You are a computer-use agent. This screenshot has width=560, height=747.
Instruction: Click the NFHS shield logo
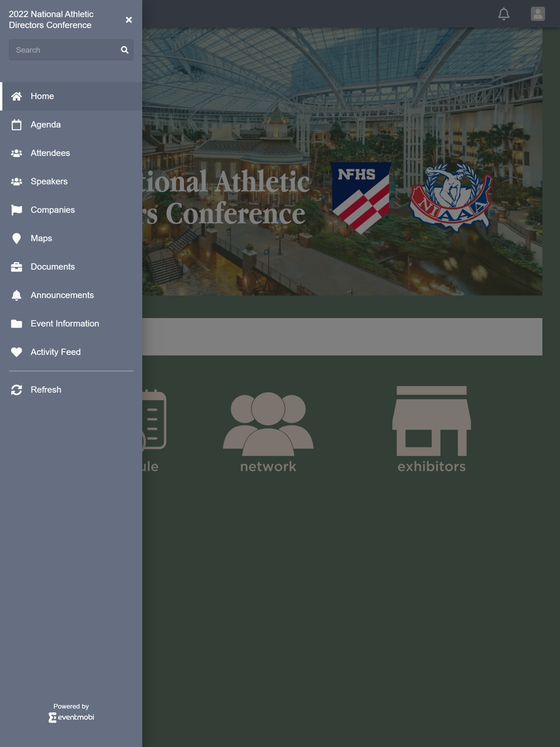point(361,197)
